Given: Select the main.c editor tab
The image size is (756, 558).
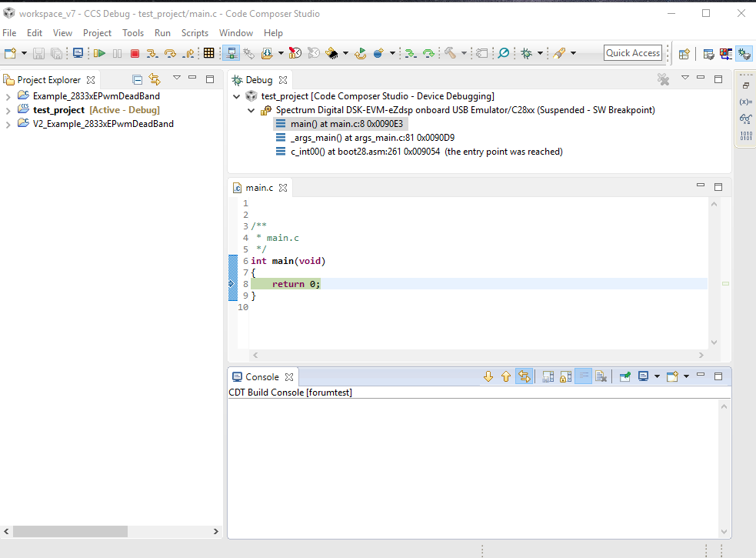Looking at the screenshot, I should tap(259, 188).
